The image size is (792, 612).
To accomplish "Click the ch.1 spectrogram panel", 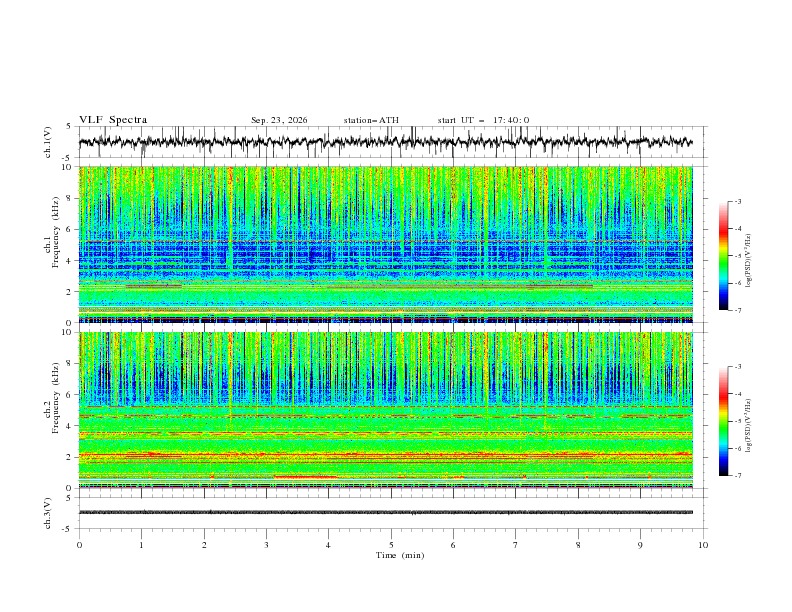I will [x=386, y=244].
